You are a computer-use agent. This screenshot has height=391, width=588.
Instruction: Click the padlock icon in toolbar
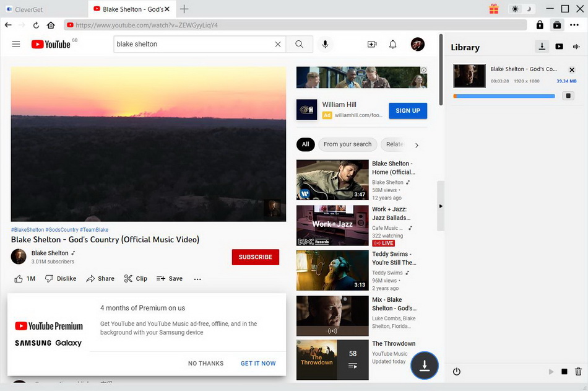pyautogui.click(x=540, y=25)
